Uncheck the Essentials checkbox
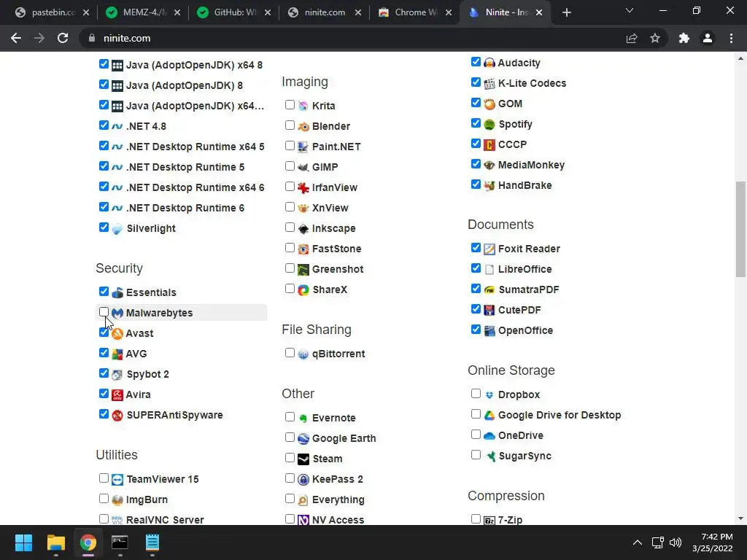Image resolution: width=747 pixels, height=560 pixels. (104, 292)
